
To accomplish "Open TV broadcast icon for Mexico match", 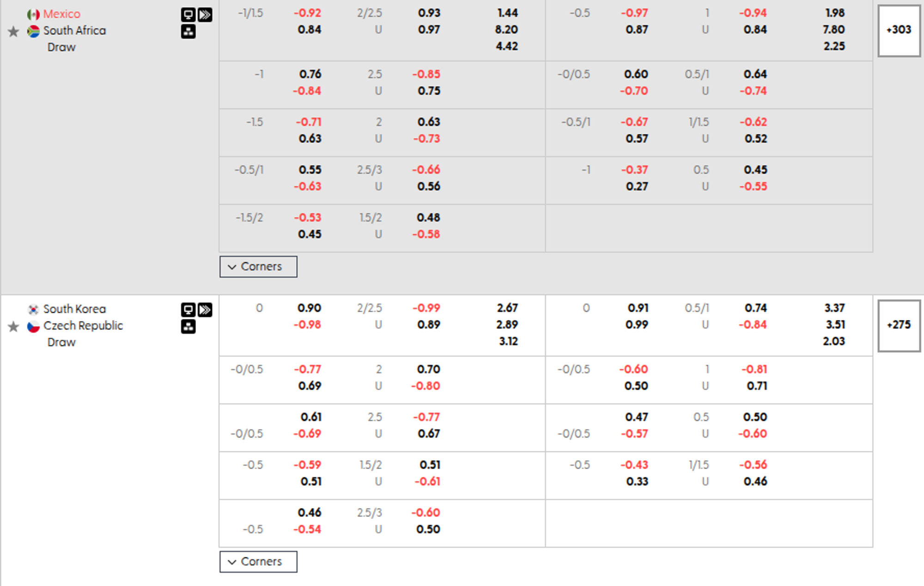I will (188, 15).
